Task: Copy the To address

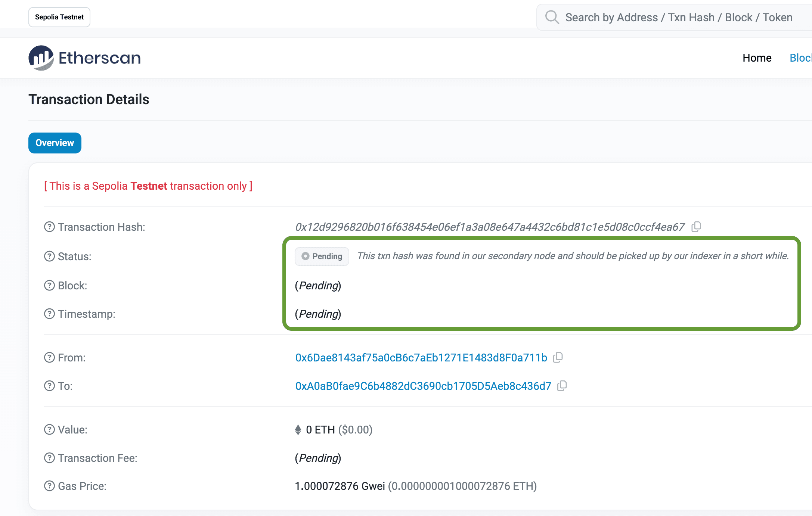Action: [x=562, y=386]
